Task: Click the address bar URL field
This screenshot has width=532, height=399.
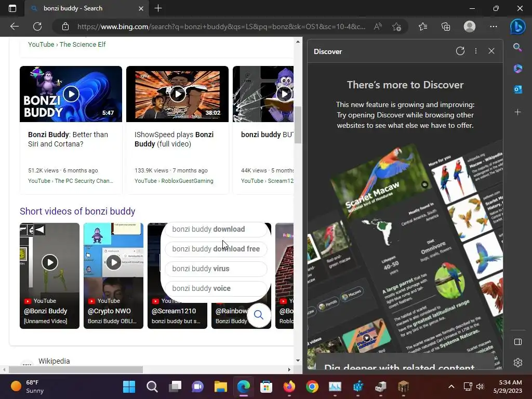Action: [221, 26]
